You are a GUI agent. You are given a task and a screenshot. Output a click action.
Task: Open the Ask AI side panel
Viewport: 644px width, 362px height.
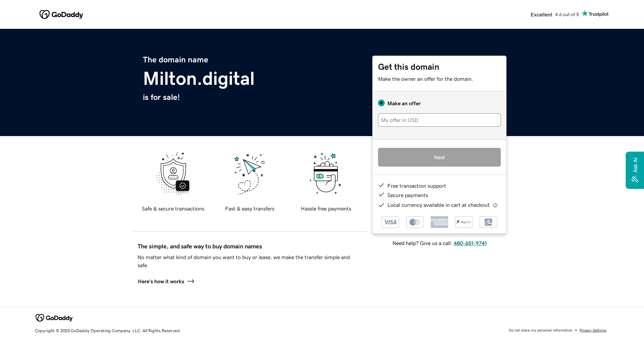635,170
